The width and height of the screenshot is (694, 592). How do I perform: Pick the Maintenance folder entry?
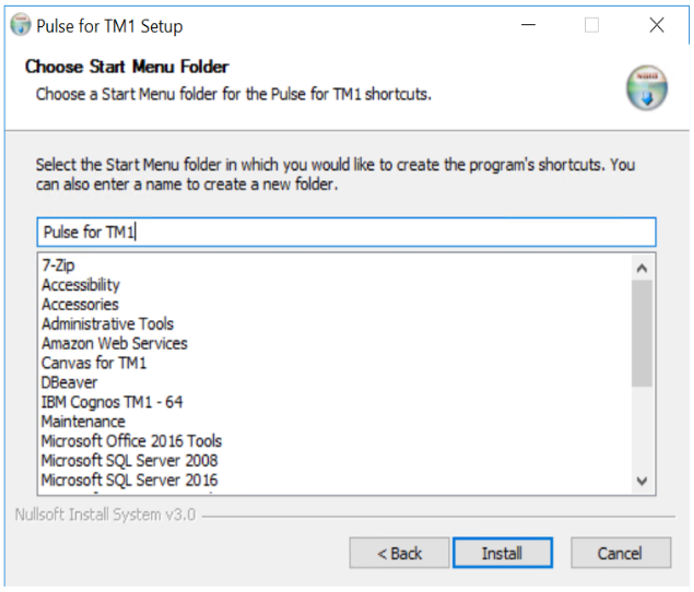click(84, 421)
